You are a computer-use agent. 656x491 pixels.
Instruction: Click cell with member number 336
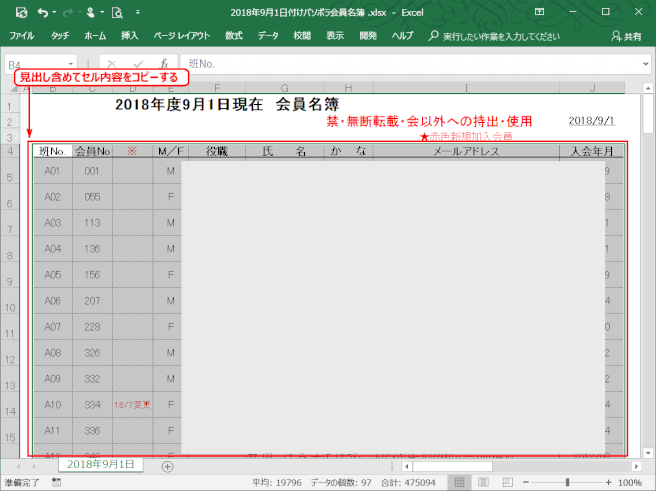(92, 430)
